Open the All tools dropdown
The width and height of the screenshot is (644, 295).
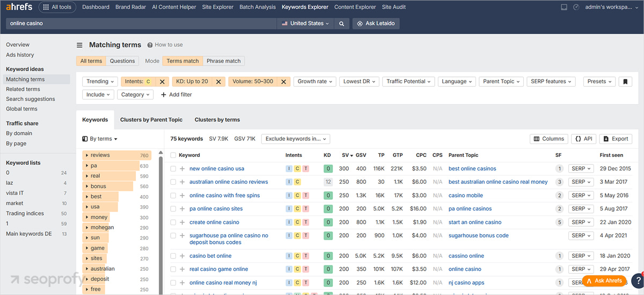pos(57,8)
